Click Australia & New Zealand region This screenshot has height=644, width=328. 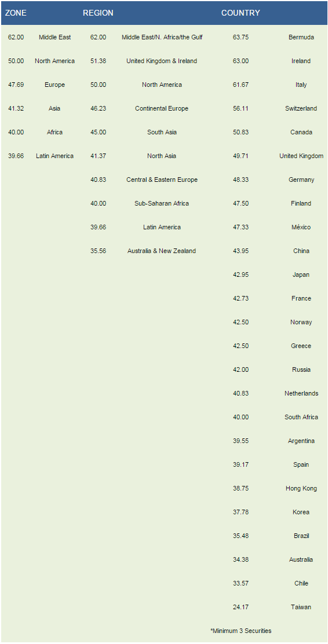[162, 251]
